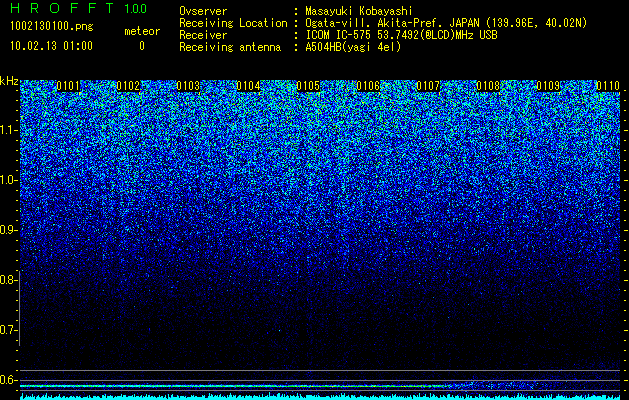Click the meteor count value 0

tap(142, 46)
